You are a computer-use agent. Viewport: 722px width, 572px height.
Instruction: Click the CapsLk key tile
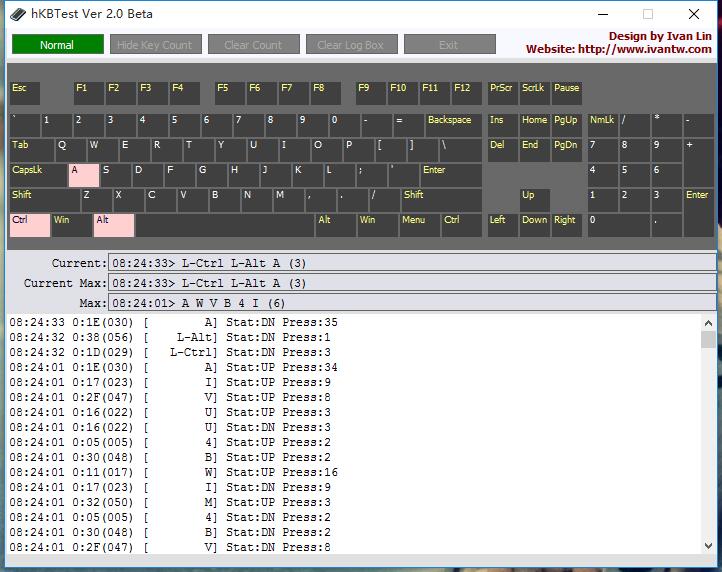[38, 175]
